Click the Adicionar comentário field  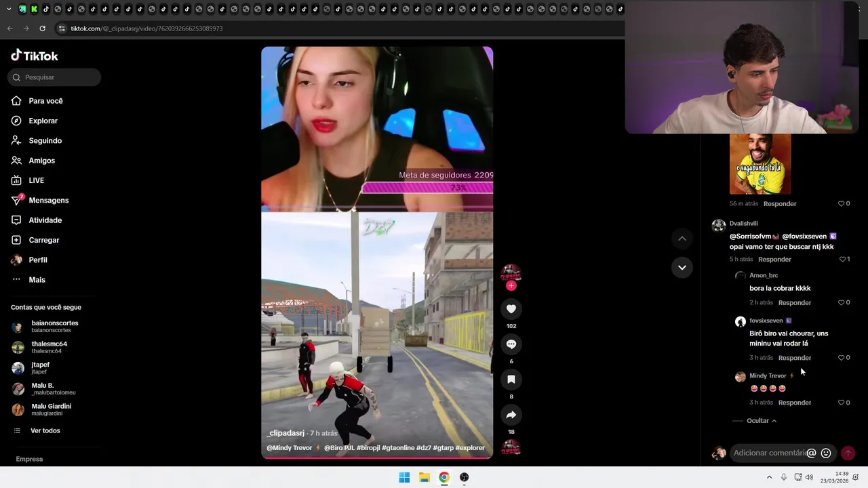click(769, 453)
